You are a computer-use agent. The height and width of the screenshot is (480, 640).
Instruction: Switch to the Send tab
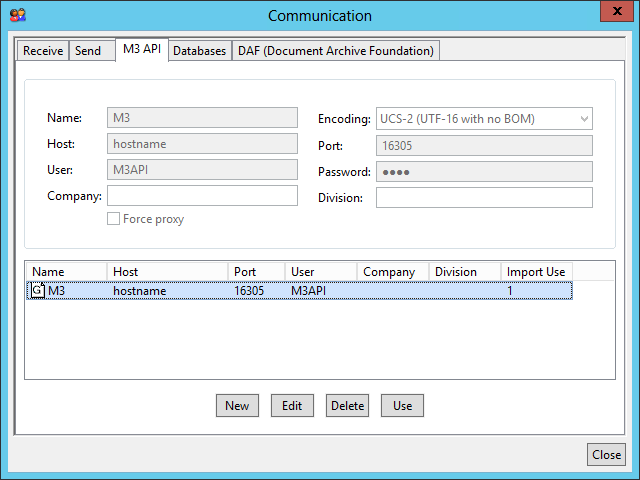pos(88,51)
